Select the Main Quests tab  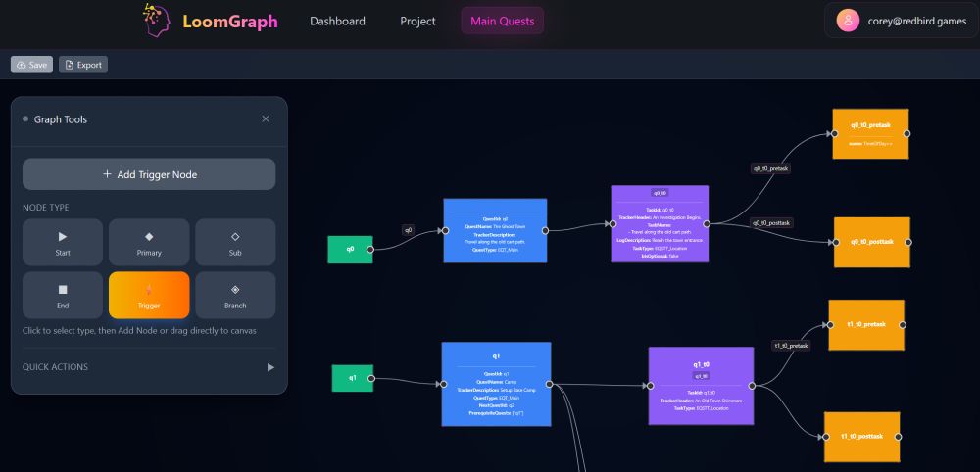click(503, 21)
